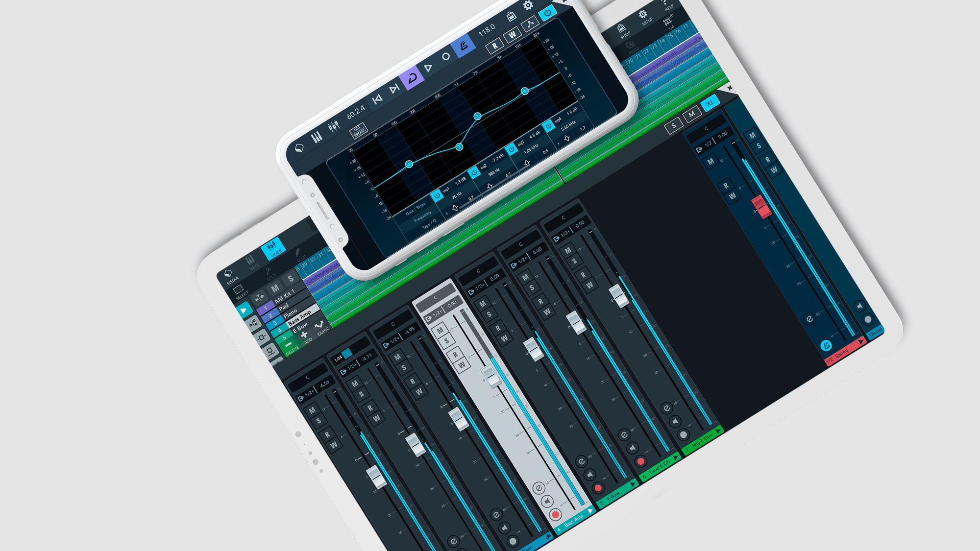
Task: Set mixer size to S
Action: coord(674,125)
